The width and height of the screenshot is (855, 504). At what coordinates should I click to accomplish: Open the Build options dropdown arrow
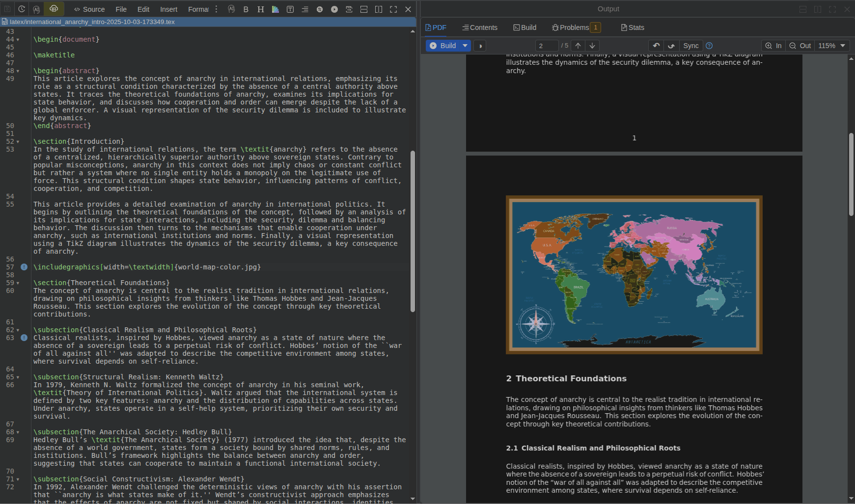pos(465,46)
